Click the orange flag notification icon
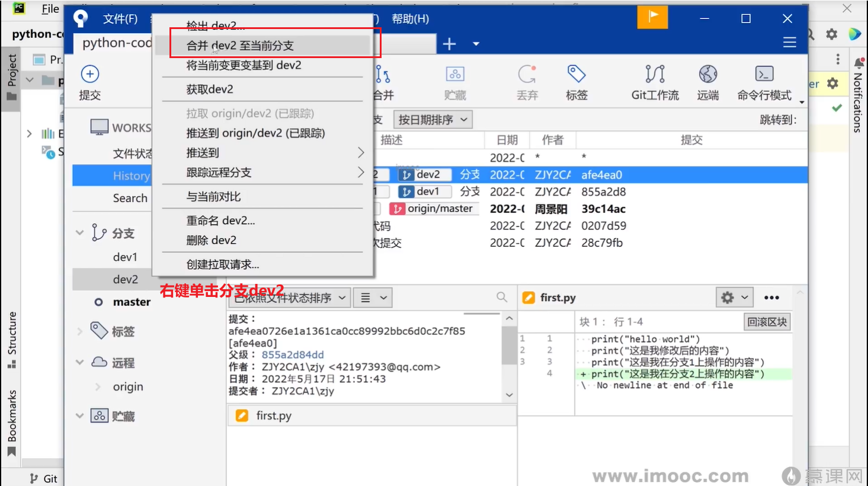Viewport: 868px width, 486px height. 652,17
